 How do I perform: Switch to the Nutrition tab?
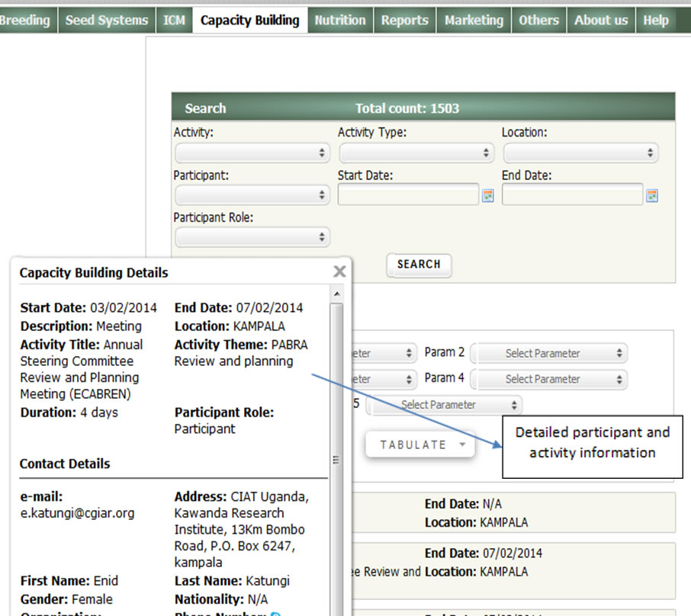click(340, 21)
